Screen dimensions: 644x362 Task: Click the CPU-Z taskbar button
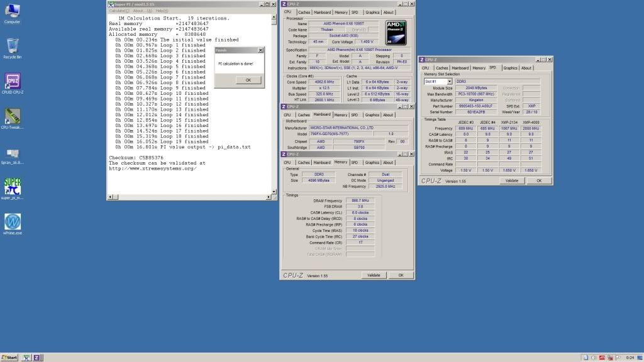[x=36, y=358]
